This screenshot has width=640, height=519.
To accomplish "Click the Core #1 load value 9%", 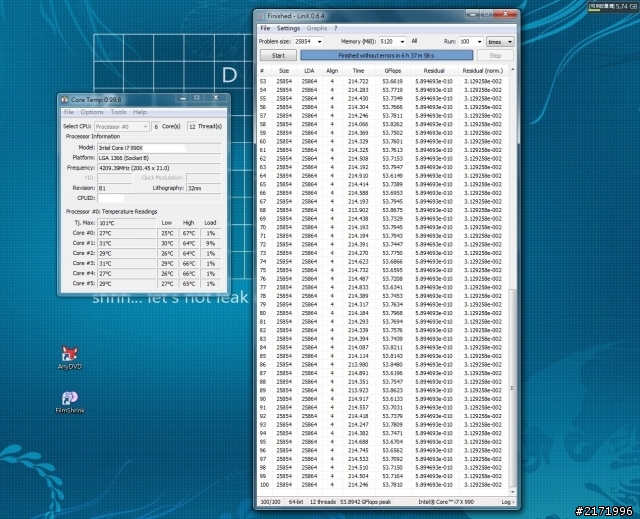I will 210,244.
